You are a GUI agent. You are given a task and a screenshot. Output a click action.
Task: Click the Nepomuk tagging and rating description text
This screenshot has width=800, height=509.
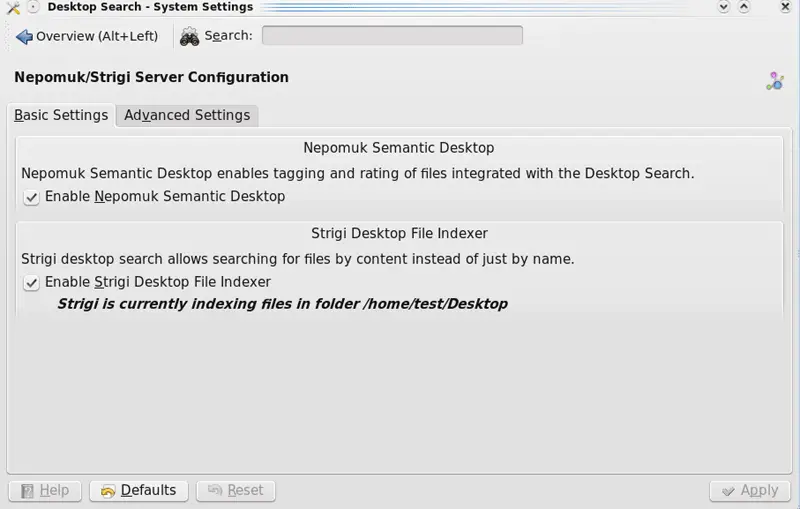click(358, 173)
